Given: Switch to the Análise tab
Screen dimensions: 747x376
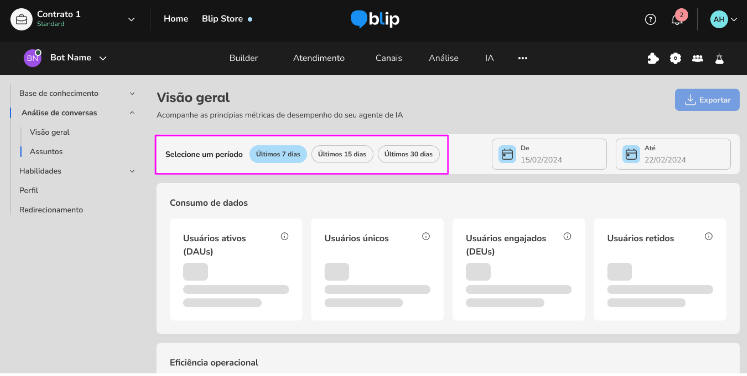Looking at the screenshot, I should pyautogui.click(x=444, y=58).
